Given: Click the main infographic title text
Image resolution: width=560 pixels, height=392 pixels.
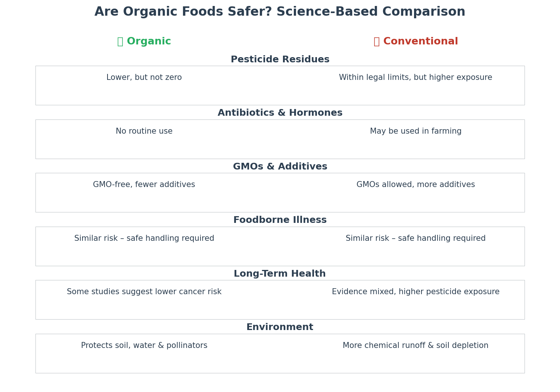Looking at the screenshot, I should (x=280, y=12).
